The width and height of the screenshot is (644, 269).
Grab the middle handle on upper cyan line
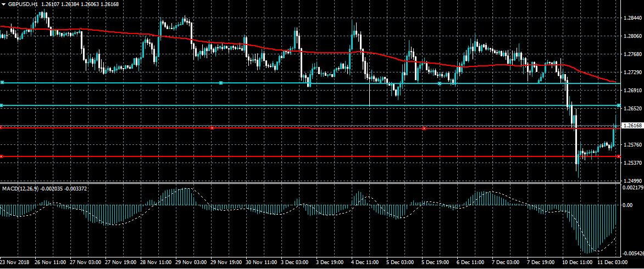click(x=221, y=83)
